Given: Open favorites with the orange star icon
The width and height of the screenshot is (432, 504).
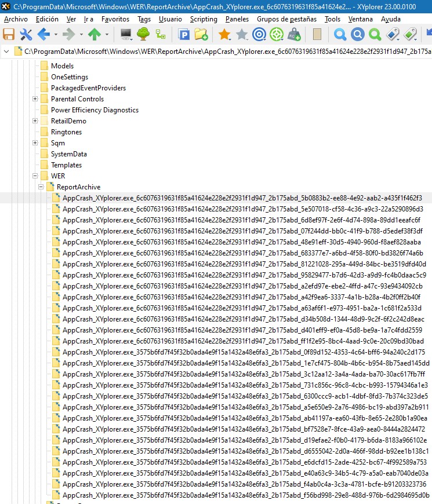Looking at the screenshot, I should [224, 34].
